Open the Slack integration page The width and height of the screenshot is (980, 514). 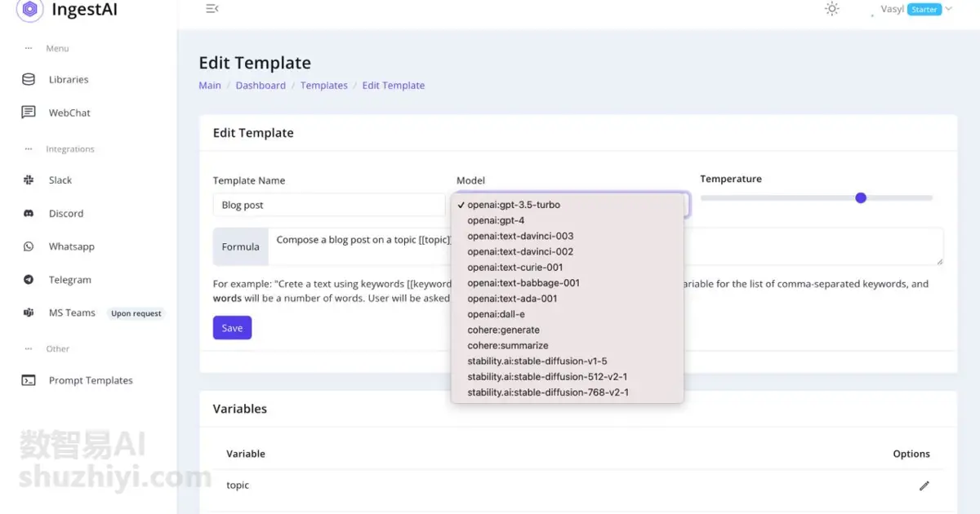[60, 179]
